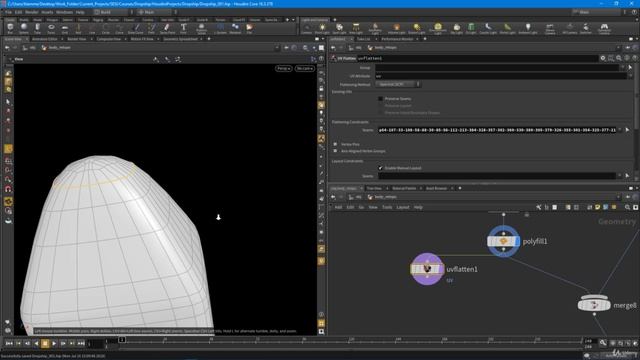Toggle the Vertex Pins checkbox
The height and width of the screenshot is (360, 640).
tap(335, 144)
